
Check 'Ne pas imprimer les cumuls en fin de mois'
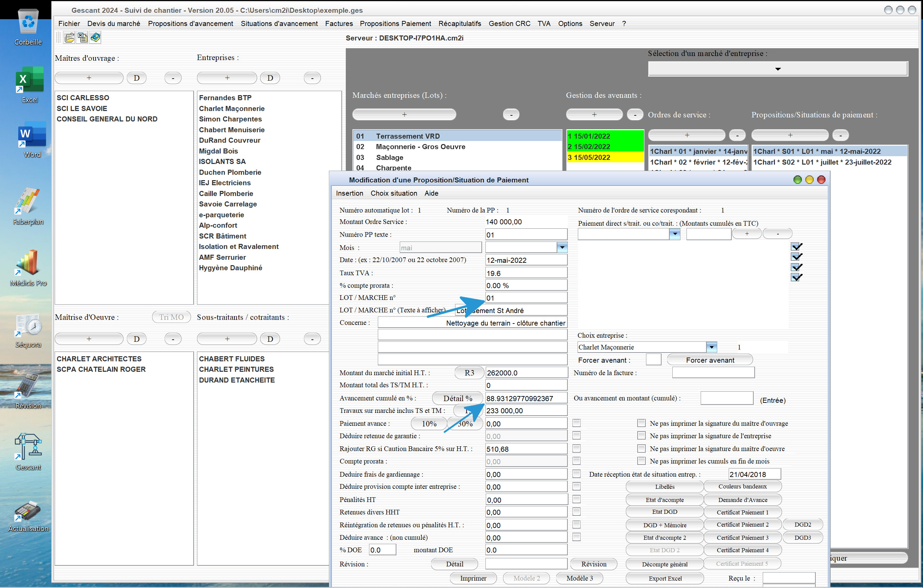coord(641,461)
